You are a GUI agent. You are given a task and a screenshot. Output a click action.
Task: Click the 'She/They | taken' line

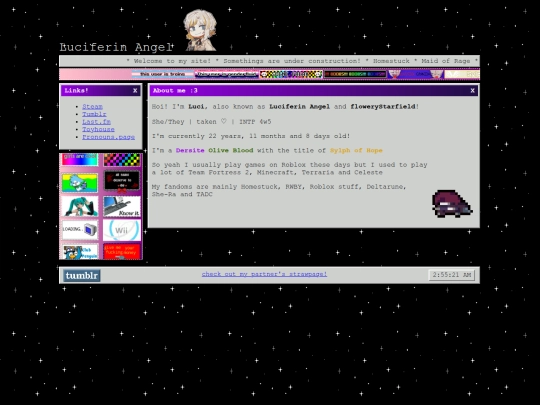point(211,122)
